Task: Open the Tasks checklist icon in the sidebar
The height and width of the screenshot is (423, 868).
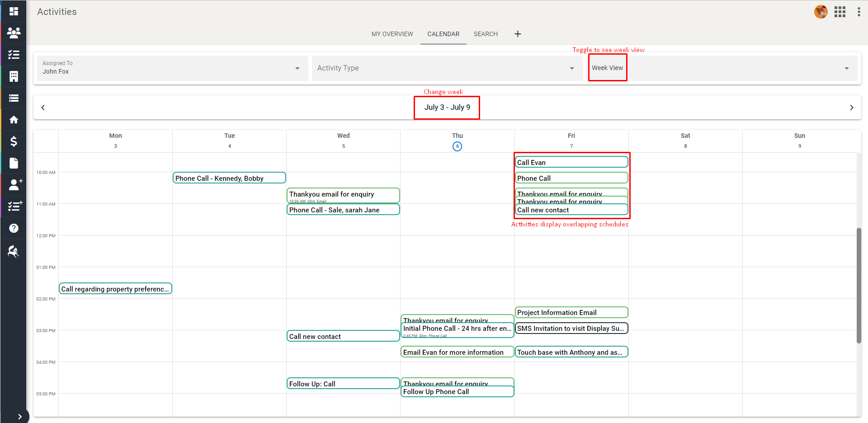Action: tap(14, 55)
